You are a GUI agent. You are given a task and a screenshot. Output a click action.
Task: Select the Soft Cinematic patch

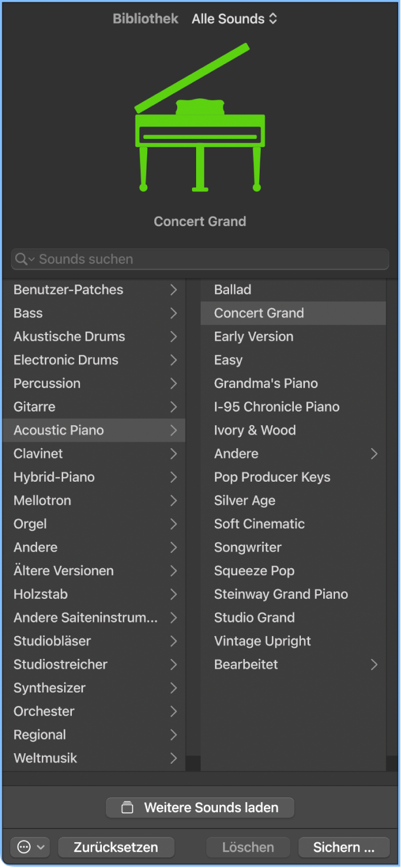pyautogui.click(x=293, y=524)
